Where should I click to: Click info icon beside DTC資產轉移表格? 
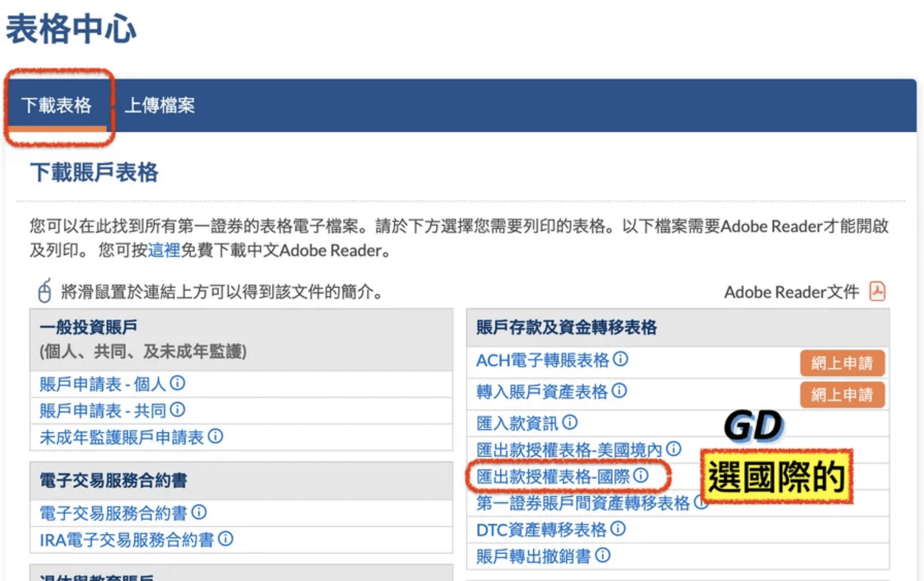click(x=618, y=529)
